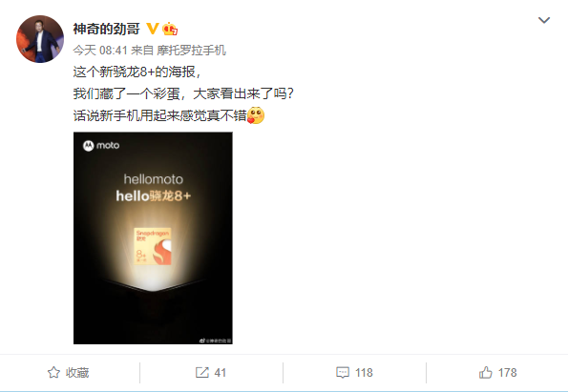Viewport: 568px width, 392px height.
Task: Click the repost share arrow icon
Action: (202, 373)
